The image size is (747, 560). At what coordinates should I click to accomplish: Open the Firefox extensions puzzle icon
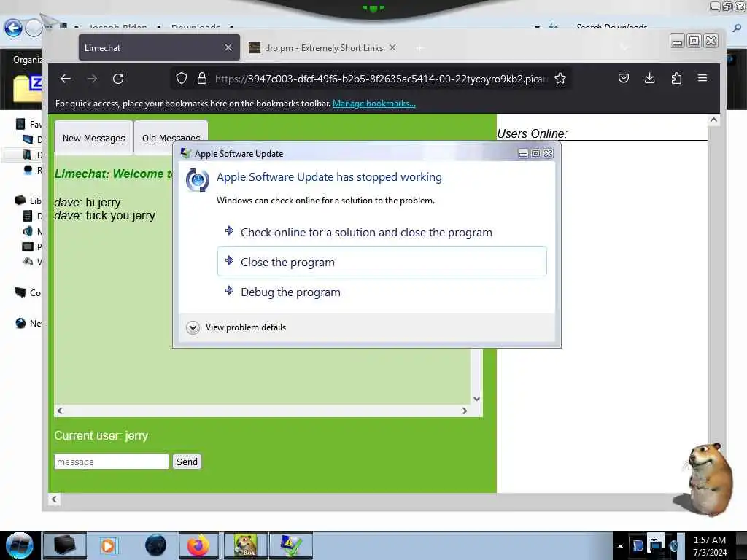tap(676, 78)
